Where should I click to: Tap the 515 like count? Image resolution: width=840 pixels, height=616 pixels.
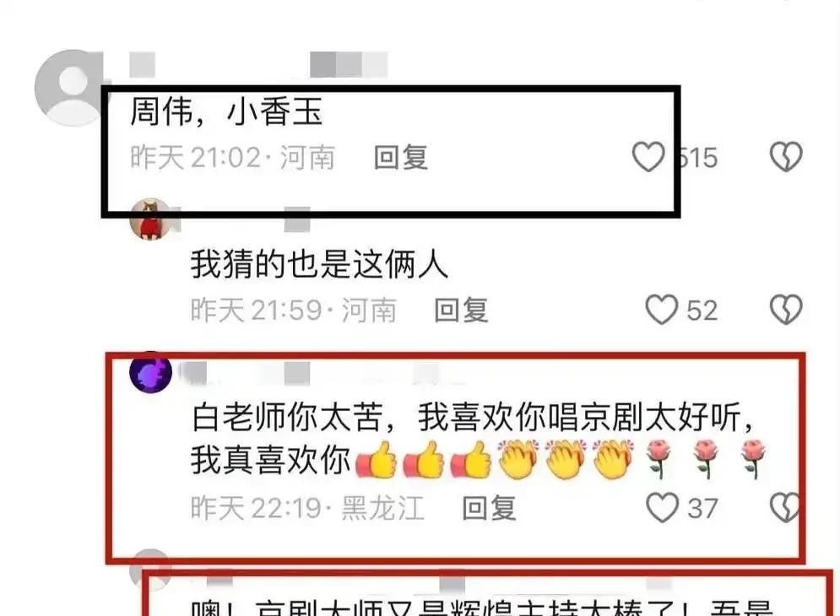tap(696, 158)
